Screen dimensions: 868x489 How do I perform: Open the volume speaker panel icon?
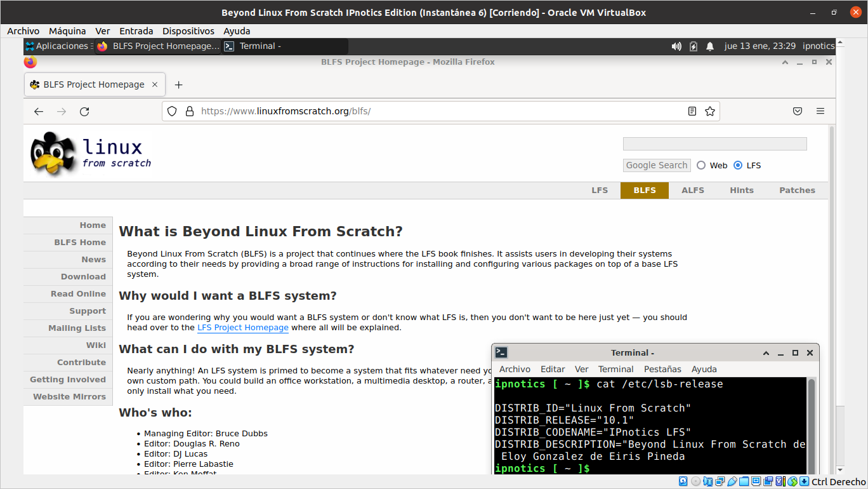pos(676,46)
